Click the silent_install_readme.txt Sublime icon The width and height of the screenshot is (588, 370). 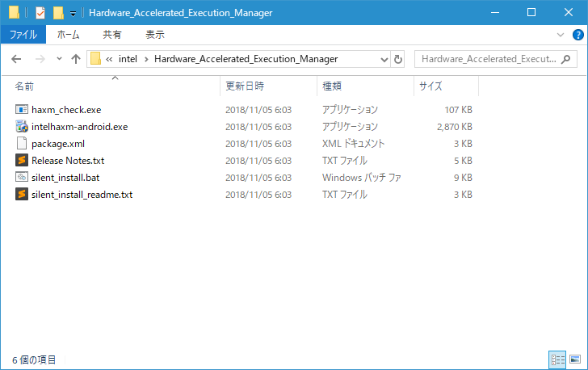22,195
